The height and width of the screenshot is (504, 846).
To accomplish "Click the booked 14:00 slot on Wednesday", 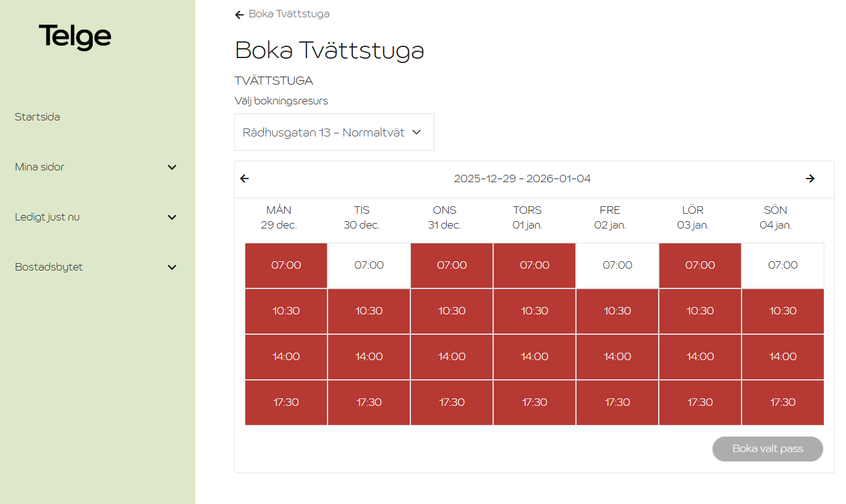I will pos(452,357).
